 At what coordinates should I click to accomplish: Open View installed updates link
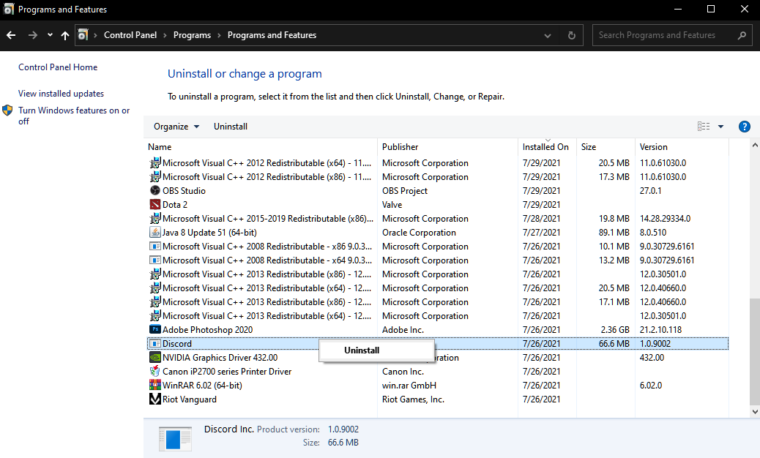[x=61, y=93]
